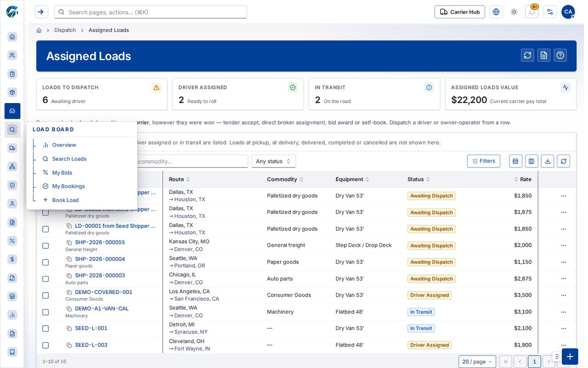Select the percent icon in sidebar
Screen dimensions: 588x368
click(x=12, y=241)
